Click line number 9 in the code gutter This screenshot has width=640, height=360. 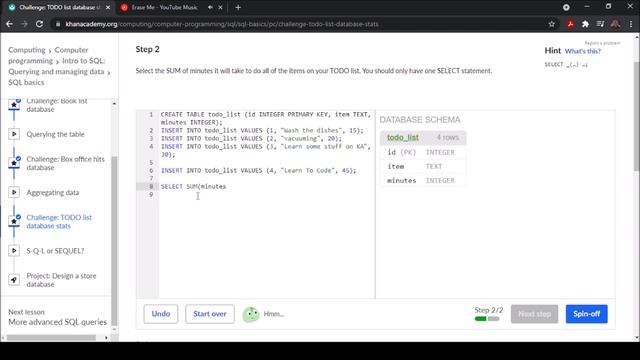coord(151,194)
